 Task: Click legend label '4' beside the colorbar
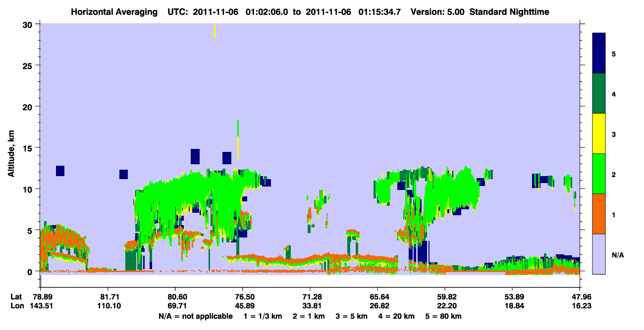coord(614,94)
